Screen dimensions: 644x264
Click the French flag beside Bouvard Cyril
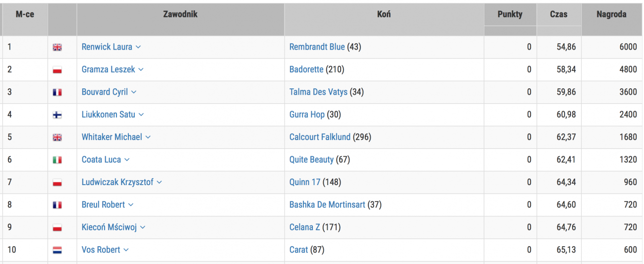[57, 92]
